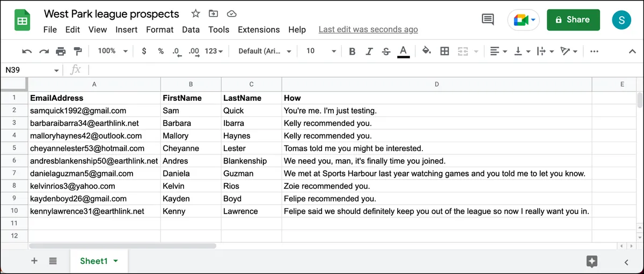Open the Explore icon
The width and height of the screenshot is (644, 274).
pyautogui.click(x=592, y=261)
